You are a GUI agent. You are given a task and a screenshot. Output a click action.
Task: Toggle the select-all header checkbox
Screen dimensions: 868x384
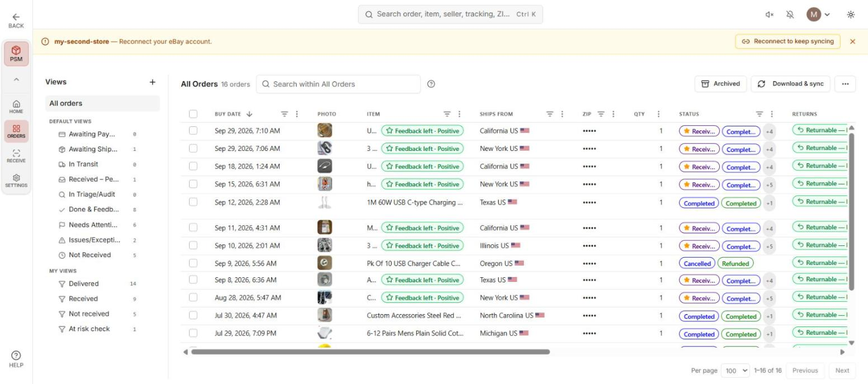click(194, 114)
